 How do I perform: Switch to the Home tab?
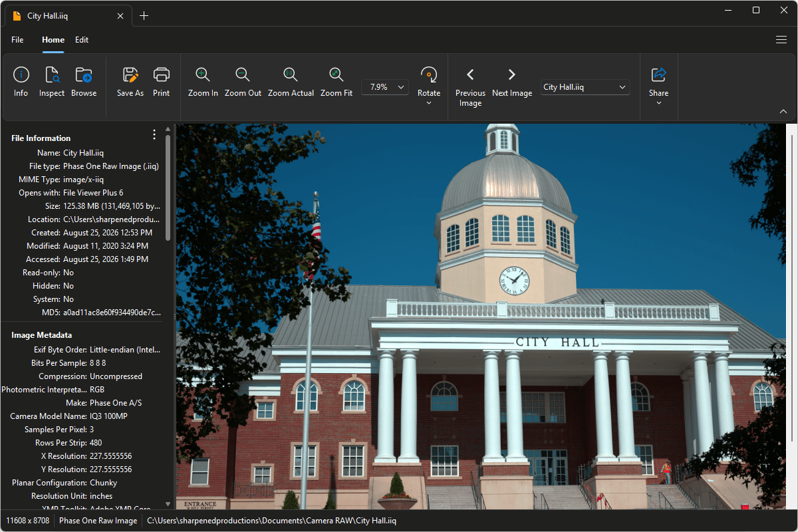[53, 40]
